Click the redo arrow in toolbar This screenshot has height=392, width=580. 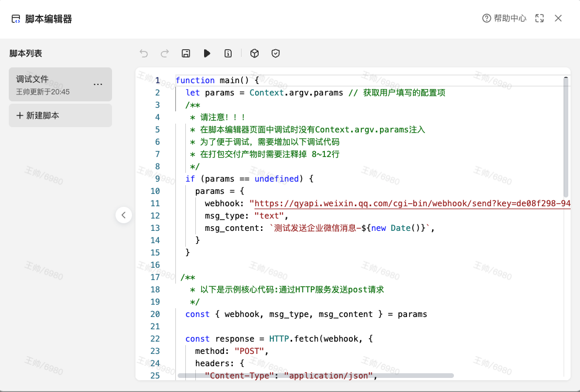165,53
